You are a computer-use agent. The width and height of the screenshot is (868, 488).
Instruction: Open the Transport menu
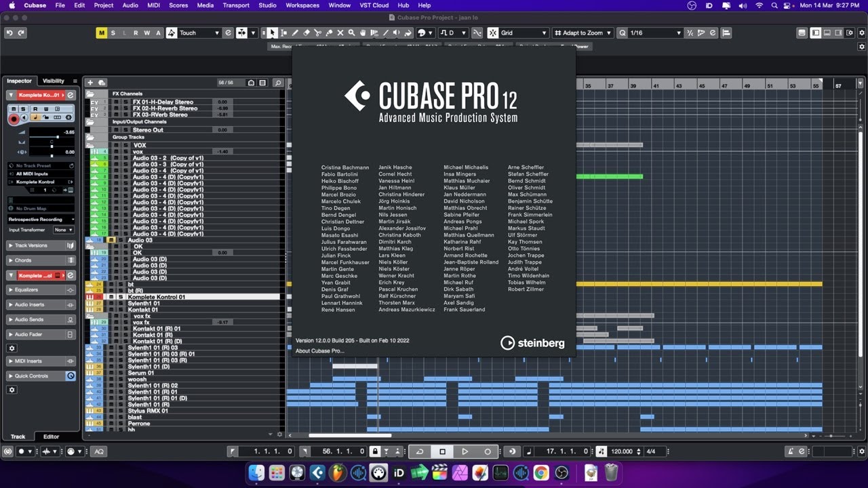[236, 5]
